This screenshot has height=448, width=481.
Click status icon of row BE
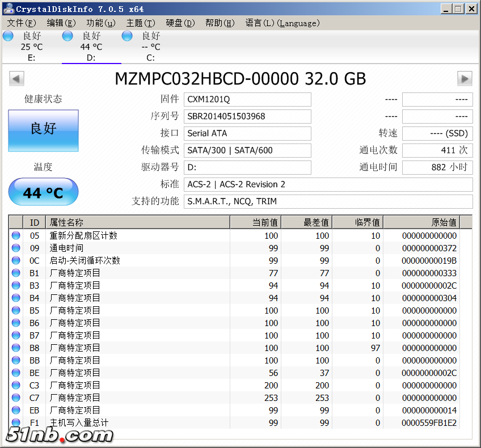coord(16,373)
